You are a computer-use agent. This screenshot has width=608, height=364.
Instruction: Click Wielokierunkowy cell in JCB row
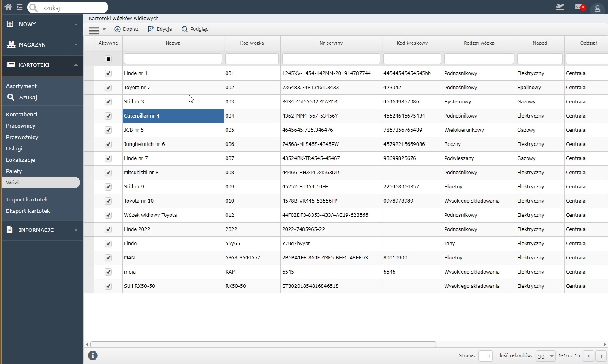(479, 130)
